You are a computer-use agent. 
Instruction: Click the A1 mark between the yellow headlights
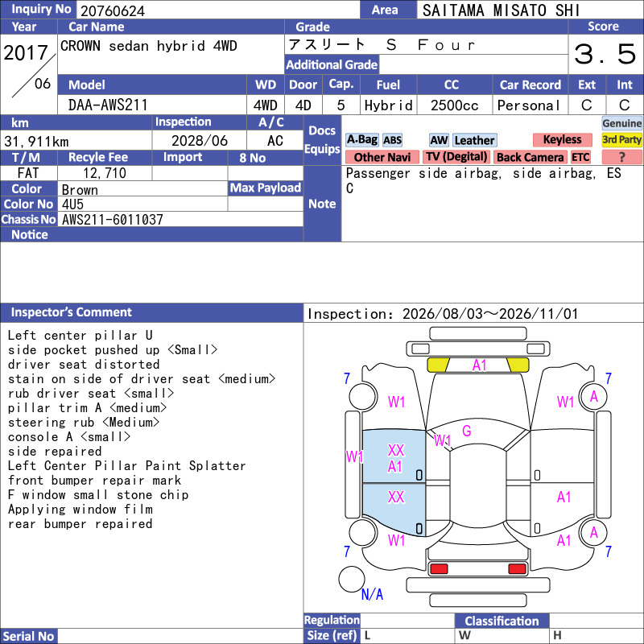click(479, 365)
